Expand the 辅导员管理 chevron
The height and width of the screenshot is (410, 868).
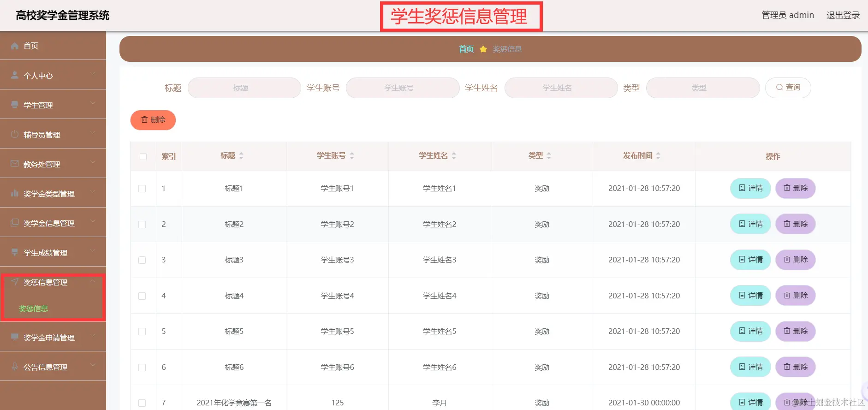(93, 133)
